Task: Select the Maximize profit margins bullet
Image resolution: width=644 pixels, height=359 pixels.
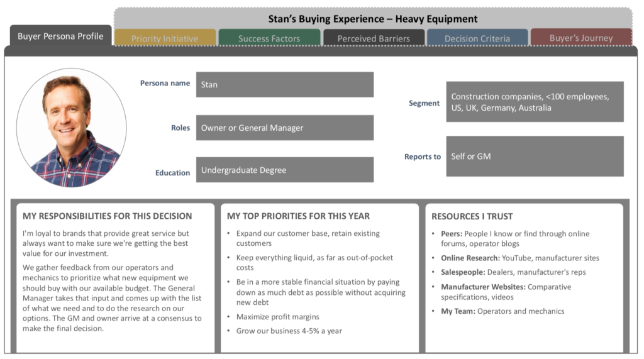Action: coord(277,317)
